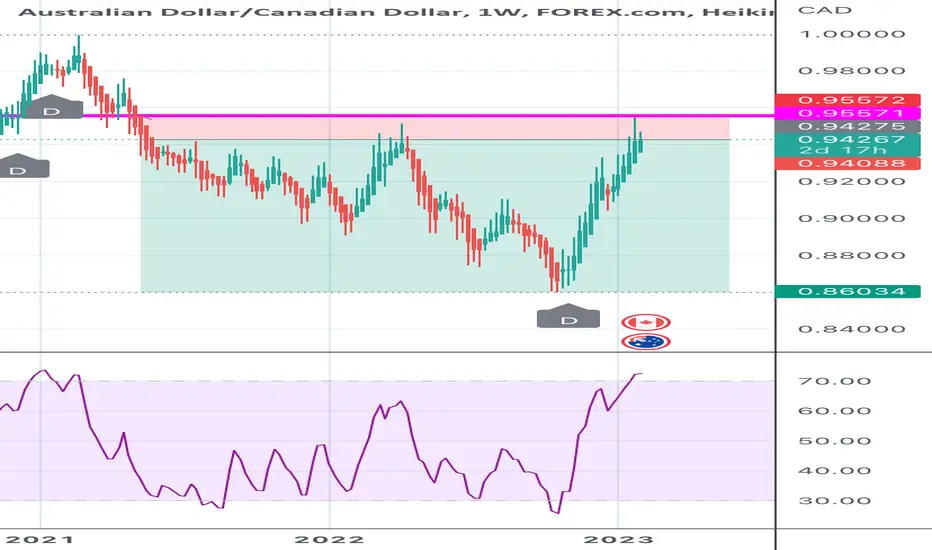Image resolution: width=932 pixels, height=550 pixels.
Task: Open the D dividend marker near late 2022
Action: click(568, 316)
